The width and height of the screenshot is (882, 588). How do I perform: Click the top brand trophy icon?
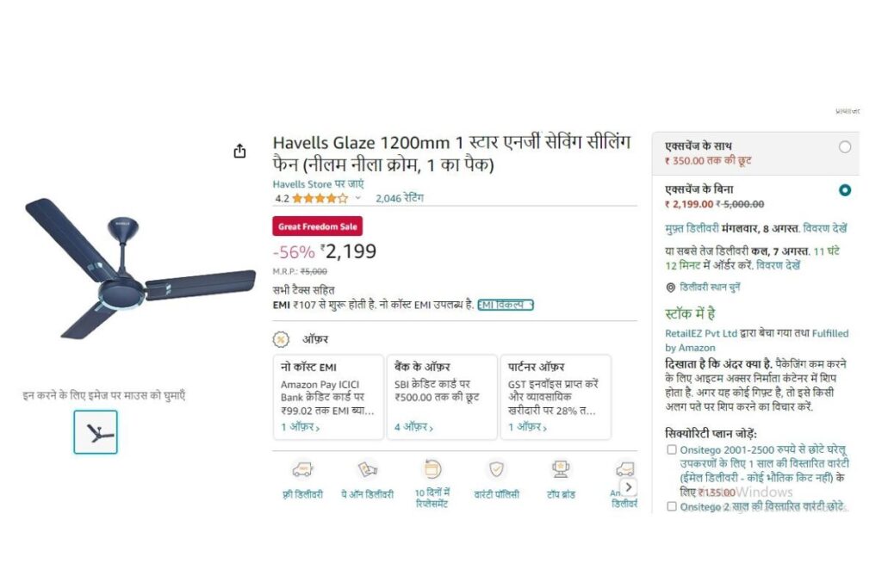pos(561,469)
